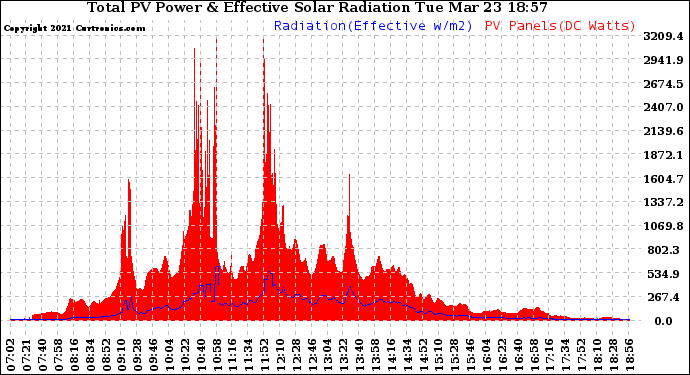This screenshot has height=375, width=690.
Task: Click the 15:10 time label
Action: click(438, 355)
